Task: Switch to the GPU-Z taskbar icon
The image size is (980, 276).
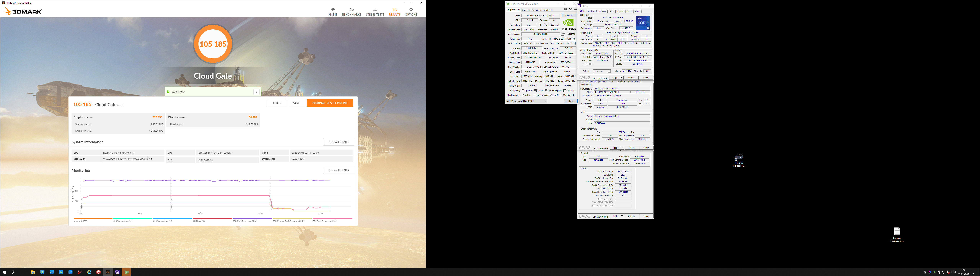Action: 127,272
